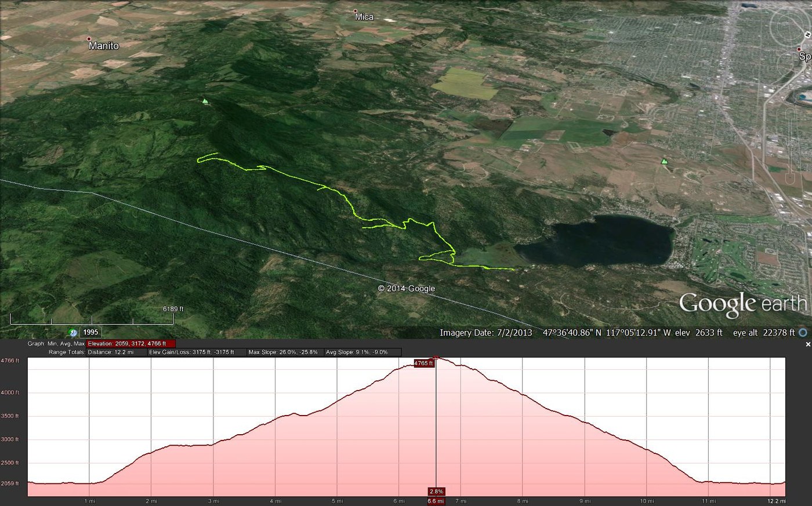Click the Distance 12.2 mi total
Image resolution: width=812 pixels, height=506 pixels.
coord(117,352)
